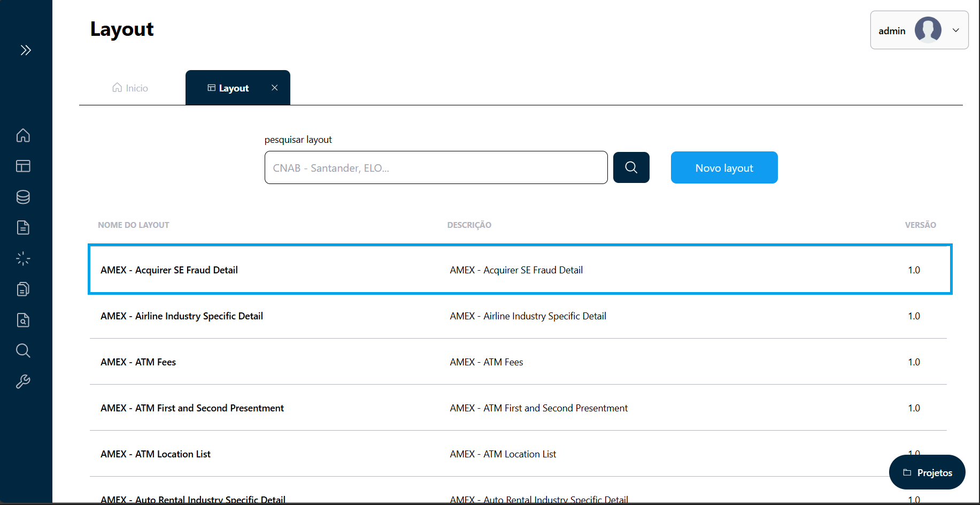Expand the sidebar with double chevron
This screenshot has width=980, height=505.
click(x=26, y=50)
